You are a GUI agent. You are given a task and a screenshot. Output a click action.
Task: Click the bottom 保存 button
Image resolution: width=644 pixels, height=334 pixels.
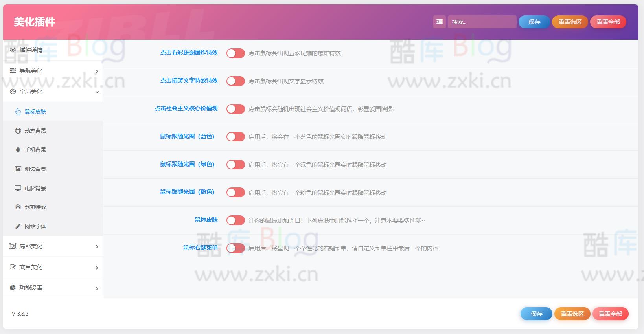tap(537, 314)
